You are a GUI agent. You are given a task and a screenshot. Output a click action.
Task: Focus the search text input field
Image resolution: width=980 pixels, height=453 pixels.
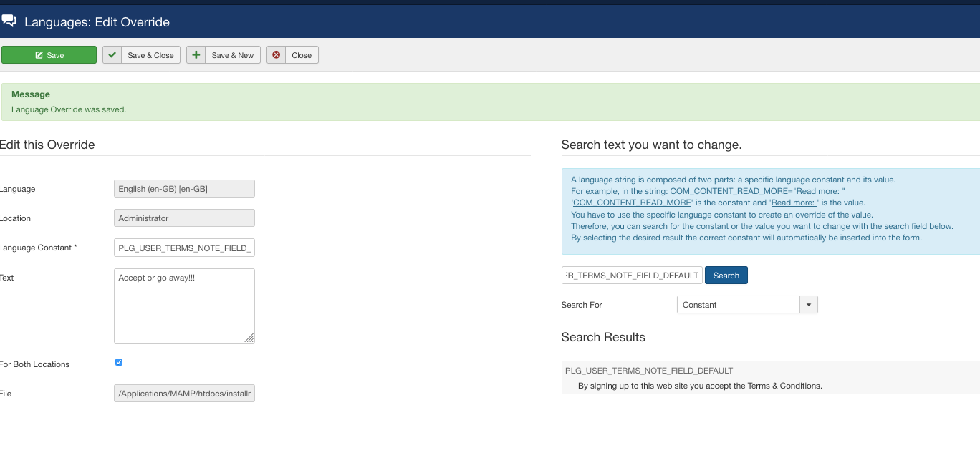click(632, 276)
